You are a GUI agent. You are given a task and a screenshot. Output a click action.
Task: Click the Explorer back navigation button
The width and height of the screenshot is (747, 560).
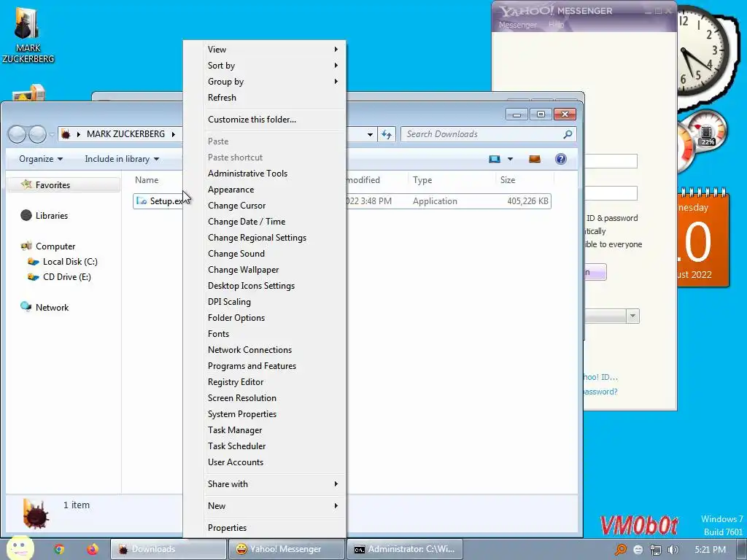18,134
